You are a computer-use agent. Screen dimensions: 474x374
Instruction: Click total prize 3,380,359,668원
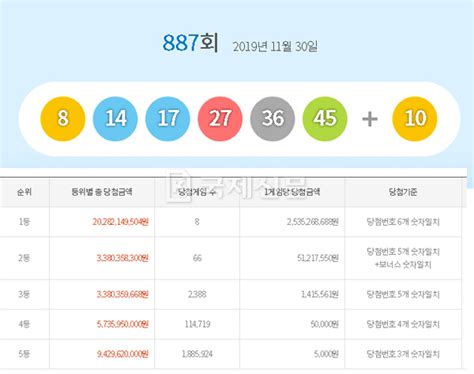[123, 294]
